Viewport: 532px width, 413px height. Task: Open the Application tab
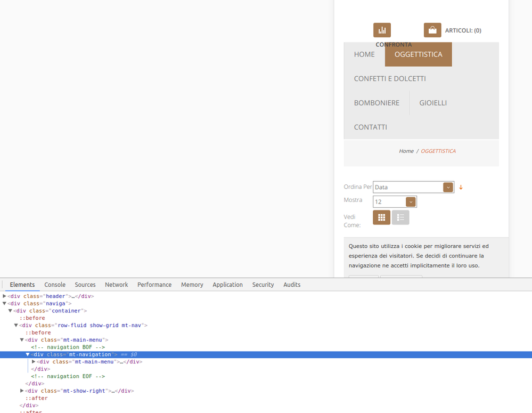click(x=227, y=285)
